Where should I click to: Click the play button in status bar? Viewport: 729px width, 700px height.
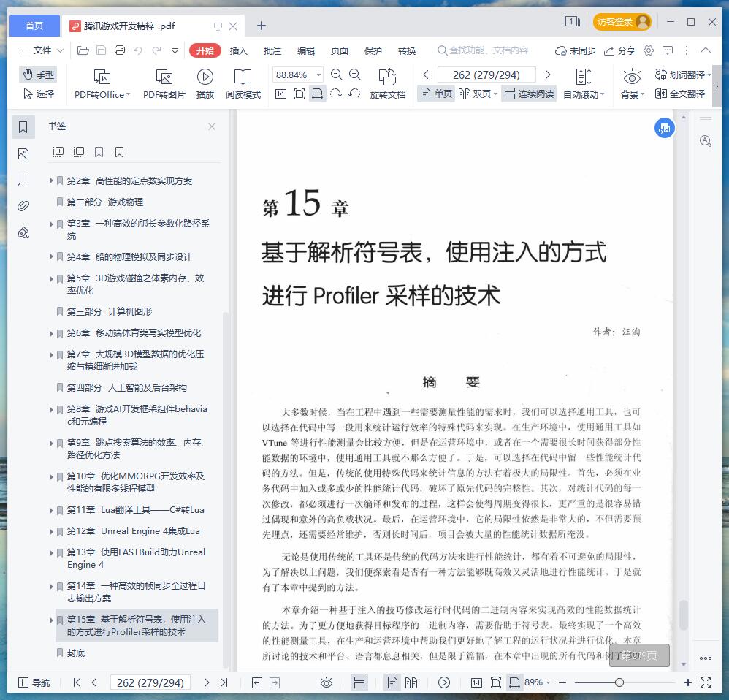[444, 682]
